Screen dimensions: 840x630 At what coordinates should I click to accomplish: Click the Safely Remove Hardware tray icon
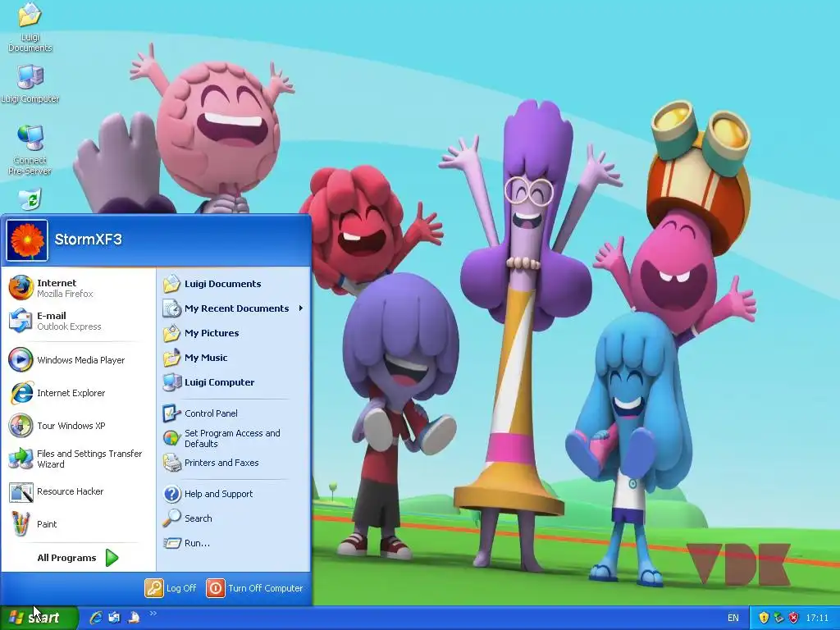click(779, 618)
